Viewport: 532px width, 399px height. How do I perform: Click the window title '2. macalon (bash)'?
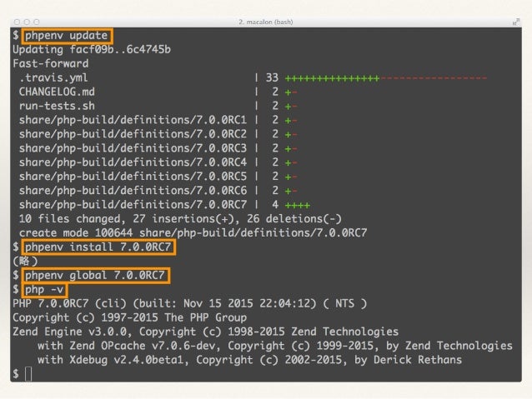coord(266,22)
